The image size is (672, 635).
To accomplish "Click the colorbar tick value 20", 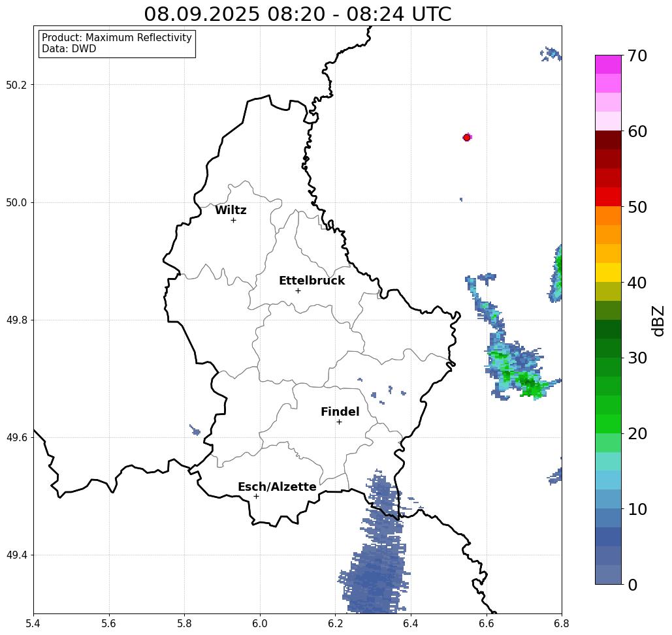I will 637,434.
